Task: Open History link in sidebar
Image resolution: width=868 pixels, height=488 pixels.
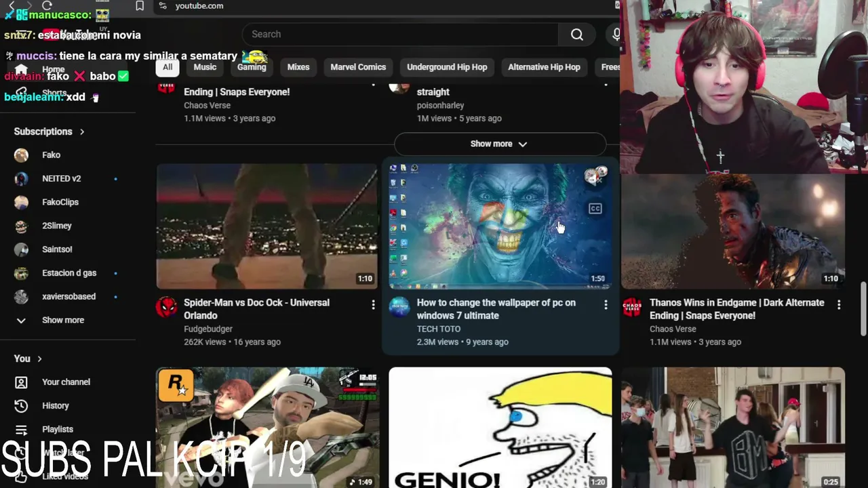Action: 56,406
